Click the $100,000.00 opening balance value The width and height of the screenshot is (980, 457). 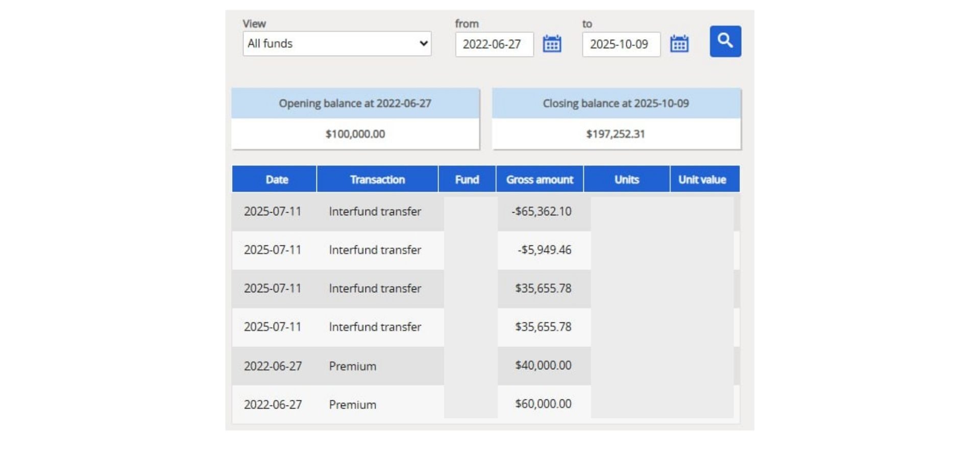pyautogui.click(x=355, y=134)
